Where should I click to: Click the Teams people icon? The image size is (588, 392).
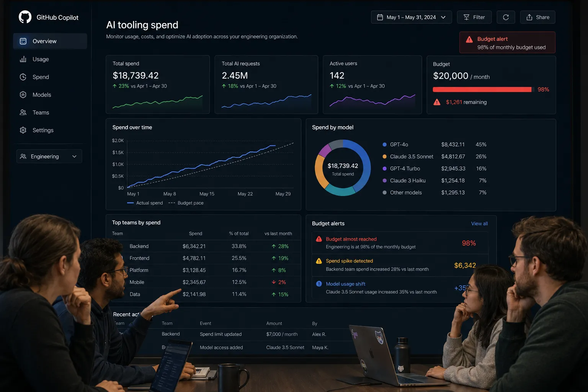[x=23, y=113]
